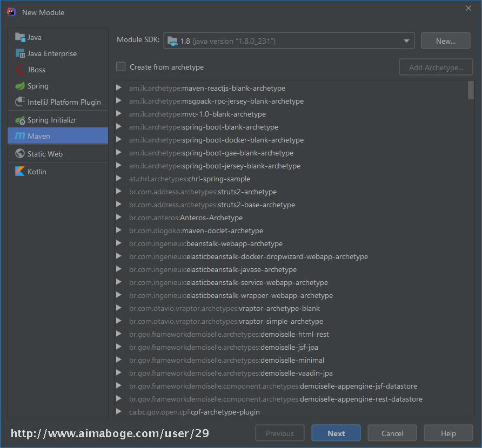Enable Create from archetype checkbox
This screenshot has width=482, height=448.
click(x=120, y=66)
